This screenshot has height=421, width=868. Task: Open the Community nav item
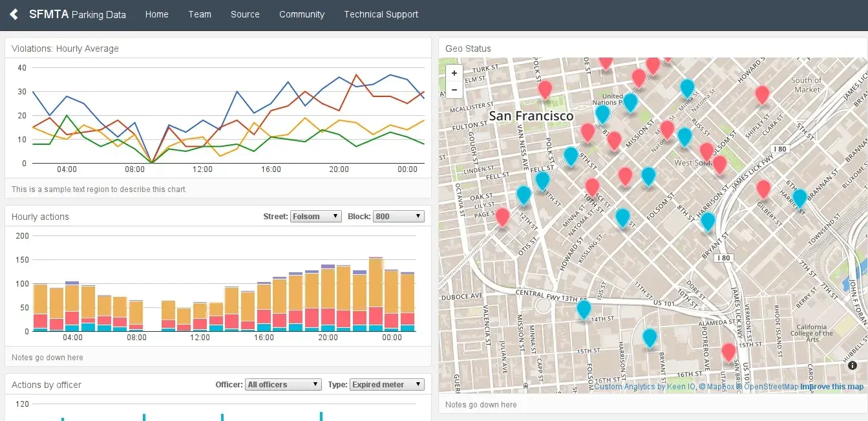302,14
